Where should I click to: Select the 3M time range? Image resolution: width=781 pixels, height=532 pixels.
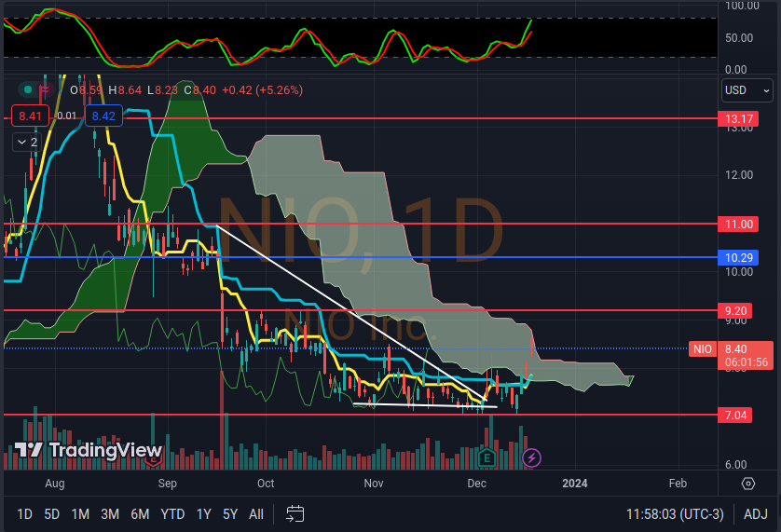click(x=110, y=514)
